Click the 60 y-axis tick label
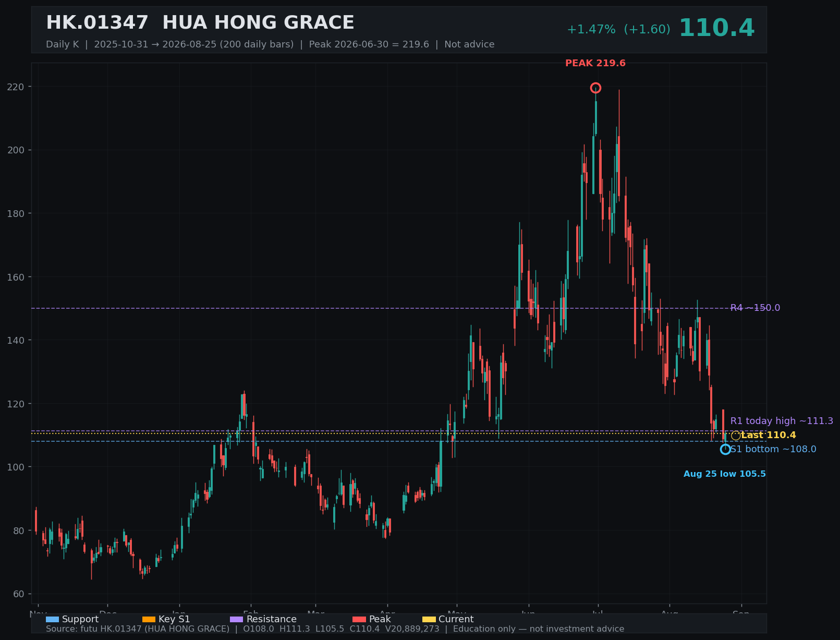The height and width of the screenshot is (640, 840). pyautogui.click(x=19, y=594)
